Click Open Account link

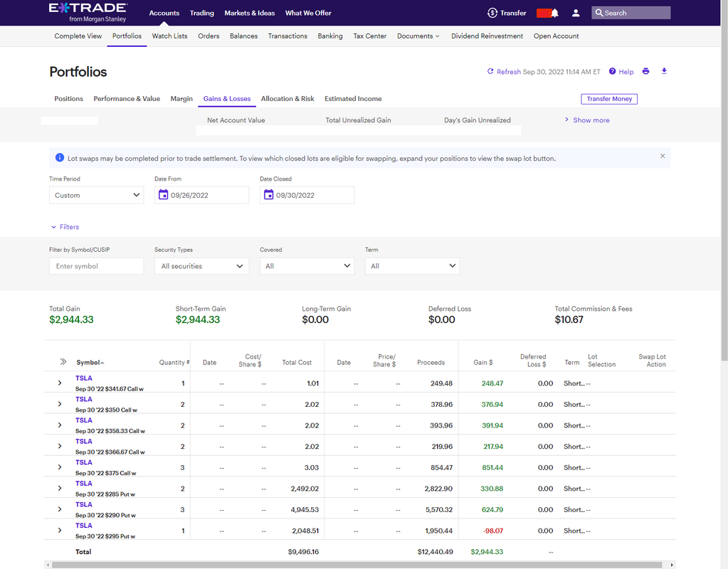click(556, 36)
